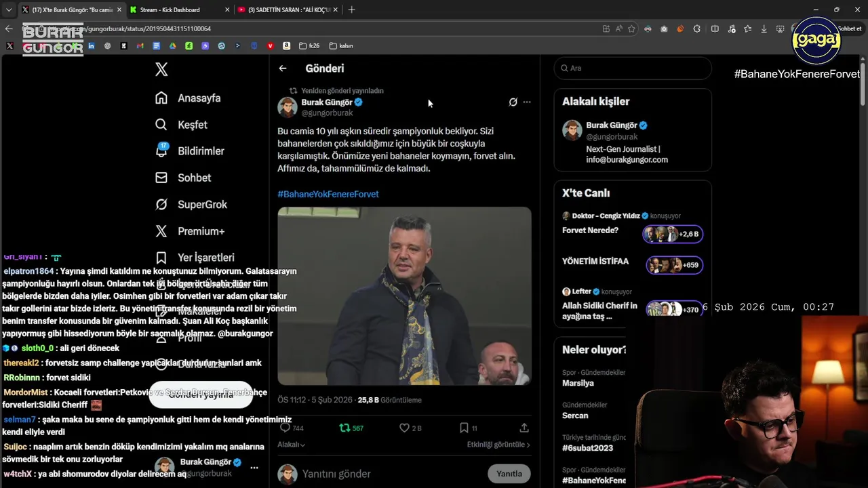Open the post's three-dot more menu
The width and height of the screenshot is (868, 488).
(527, 102)
